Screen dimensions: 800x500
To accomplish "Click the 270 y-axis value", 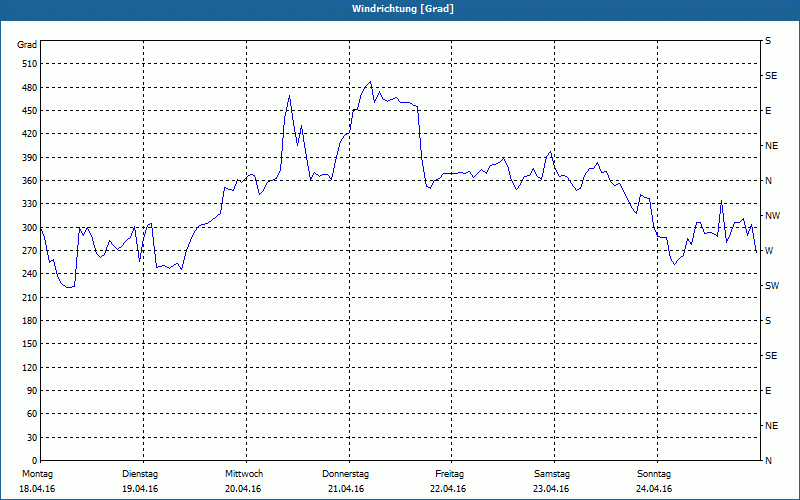I will [29, 251].
